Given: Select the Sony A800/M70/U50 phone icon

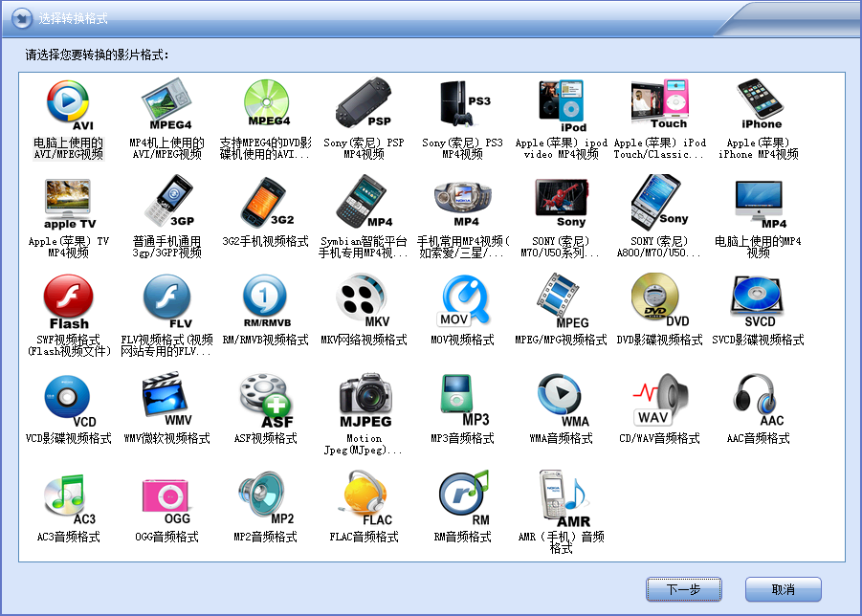Looking at the screenshot, I should coord(660,201).
